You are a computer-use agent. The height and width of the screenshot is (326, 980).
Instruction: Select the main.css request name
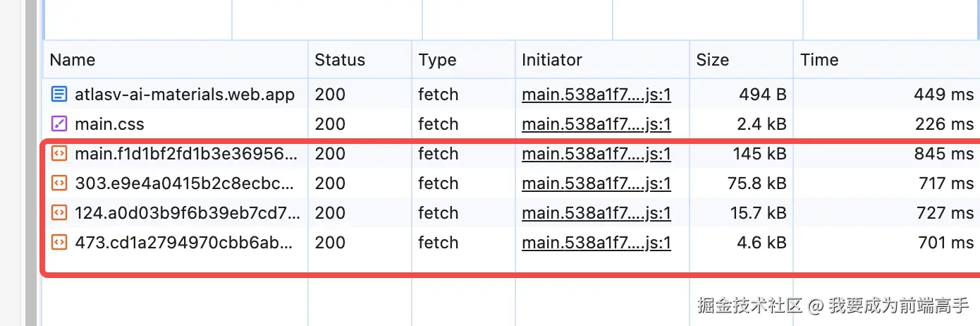tap(109, 124)
